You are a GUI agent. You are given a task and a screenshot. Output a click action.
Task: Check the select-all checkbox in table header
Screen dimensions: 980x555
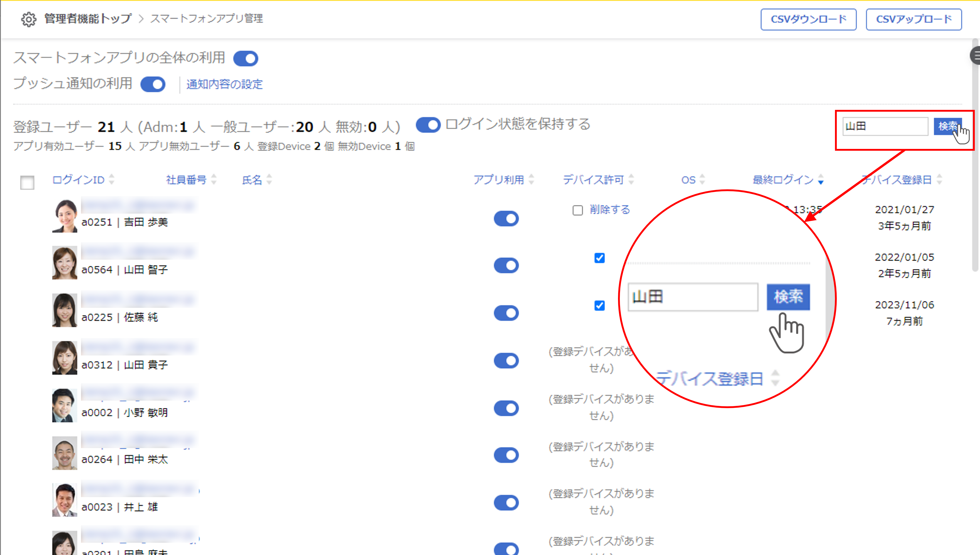[x=27, y=182]
